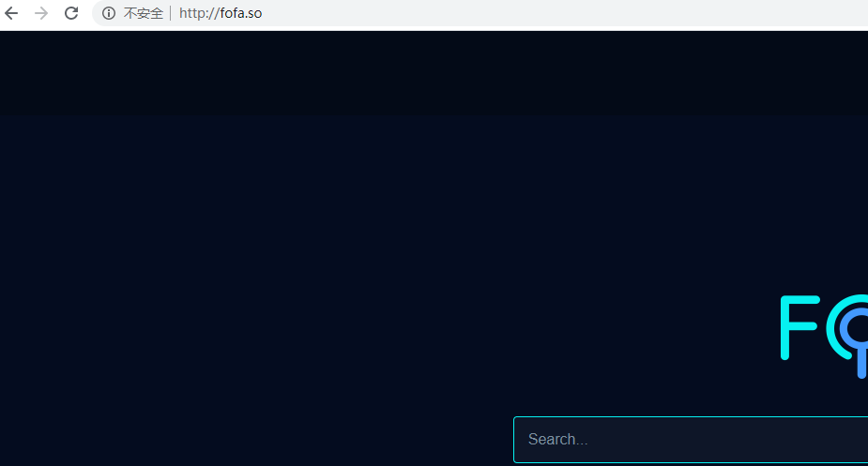Click the FOFA logo

[824, 336]
